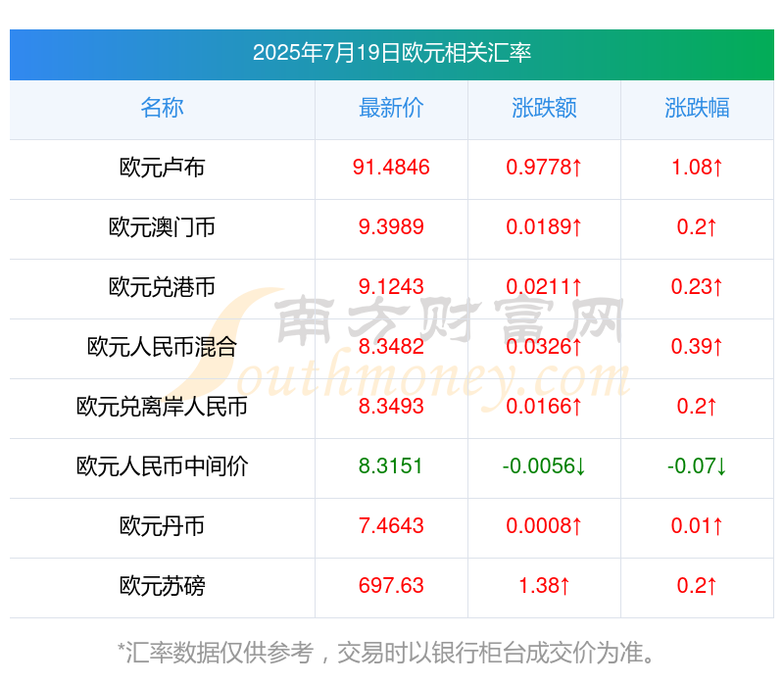The width and height of the screenshot is (784, 684).
Task: Select the 名称 column header
Action: tap(162, 108)
